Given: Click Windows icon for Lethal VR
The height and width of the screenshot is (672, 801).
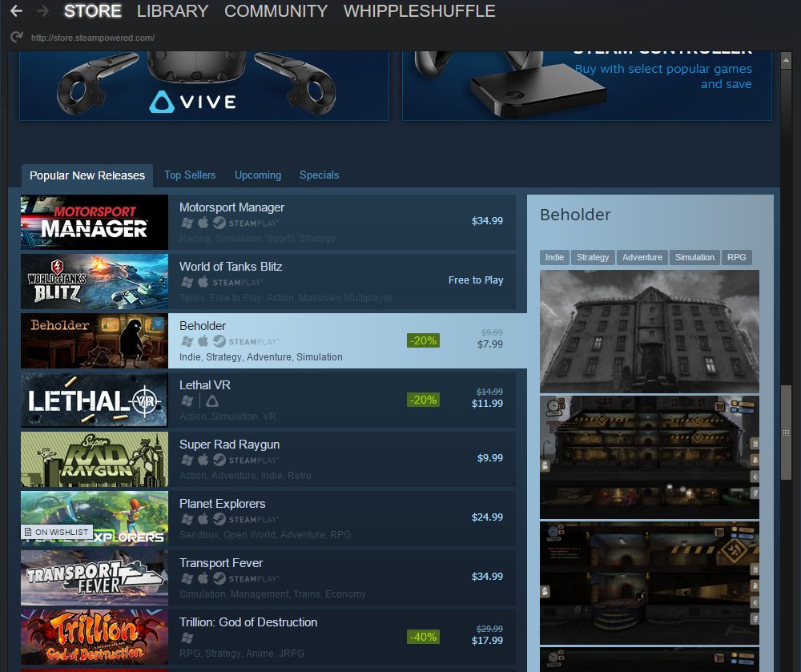Looking at the screenshot, I should tap(187, 400).
